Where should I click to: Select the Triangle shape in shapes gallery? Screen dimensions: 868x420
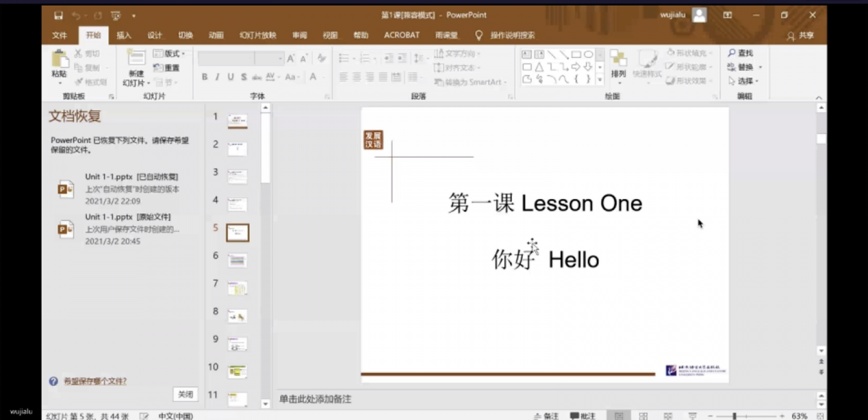coord(539,67)
